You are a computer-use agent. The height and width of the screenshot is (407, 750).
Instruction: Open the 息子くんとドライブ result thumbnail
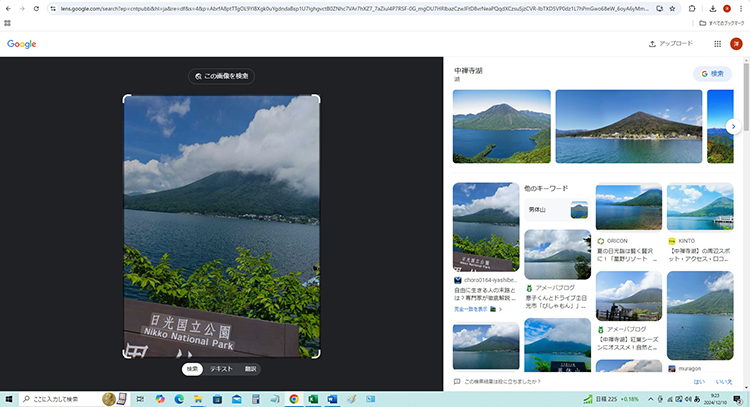(x=557, y=254)
